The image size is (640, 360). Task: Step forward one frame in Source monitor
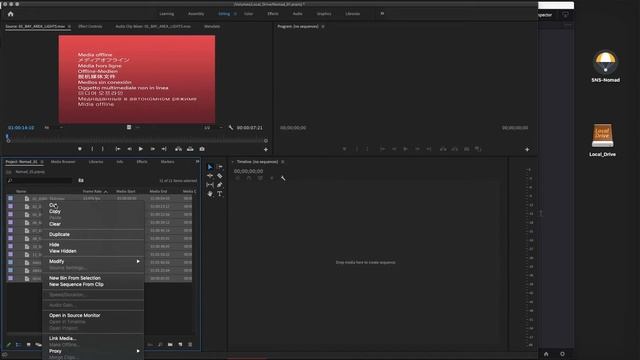click(153, 149)
